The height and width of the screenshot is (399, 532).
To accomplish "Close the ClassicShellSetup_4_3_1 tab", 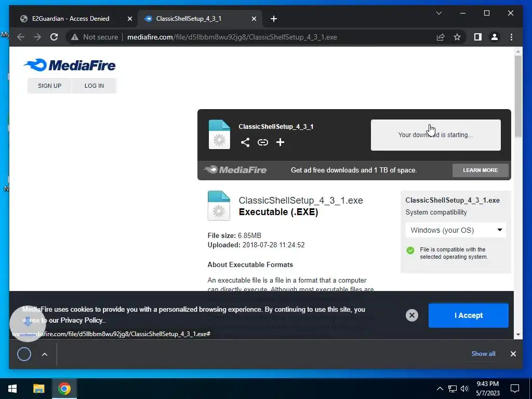I will 254,19.
